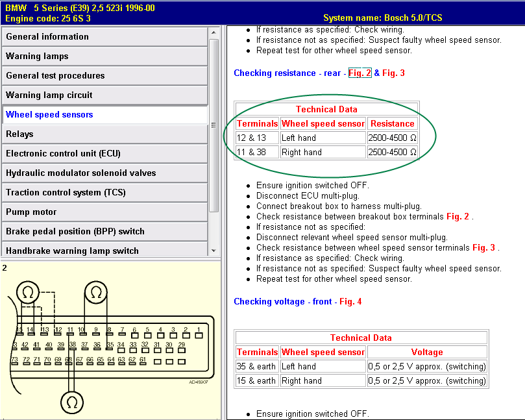Image resolution: width=525 pixels, height=420 pixels.
Task: Click the 'System name: Bosch 5.0/TCS' header text
Action: pyautogui.click(x=383, y=18)
